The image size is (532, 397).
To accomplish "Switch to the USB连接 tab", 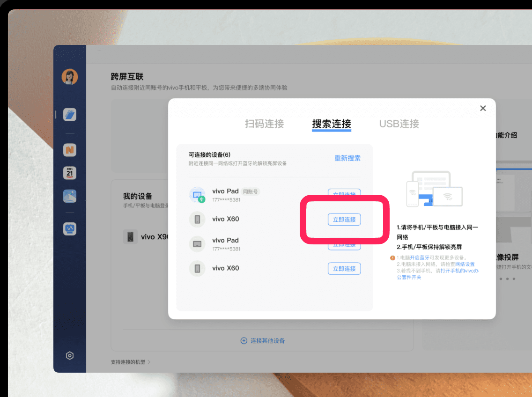I will [x=398, y=124].
